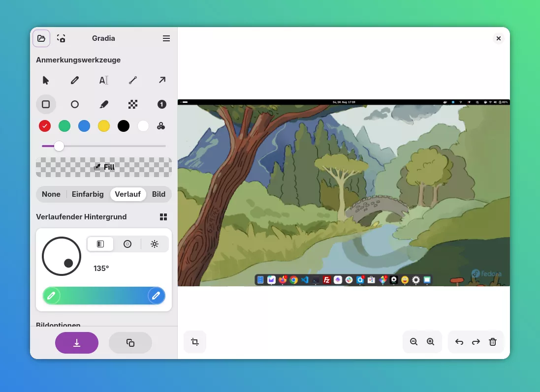The width and height of the screenshot is (540, 392).
Task: Choose the pixelate censor tool
Action: click(132, 104)
